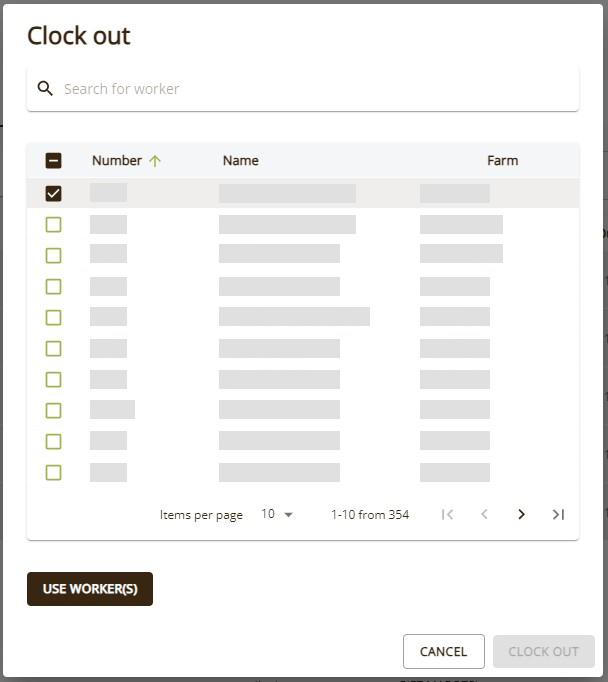
Task: Click the magnifier search icon
Action: click(x=45, y=88)
